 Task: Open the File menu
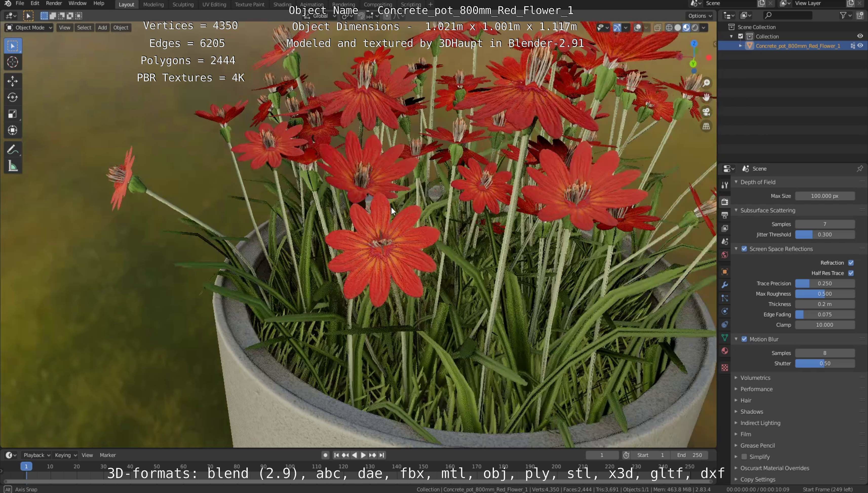pyautogui.click(x=20, y=3)
